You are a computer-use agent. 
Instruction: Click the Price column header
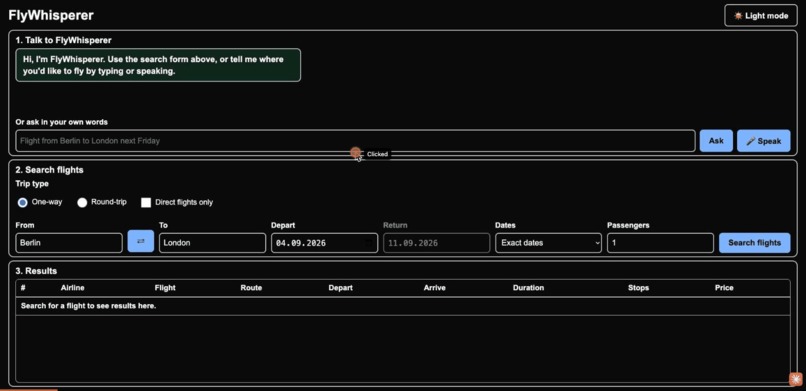pyautogui.click(x=724, y=288)
